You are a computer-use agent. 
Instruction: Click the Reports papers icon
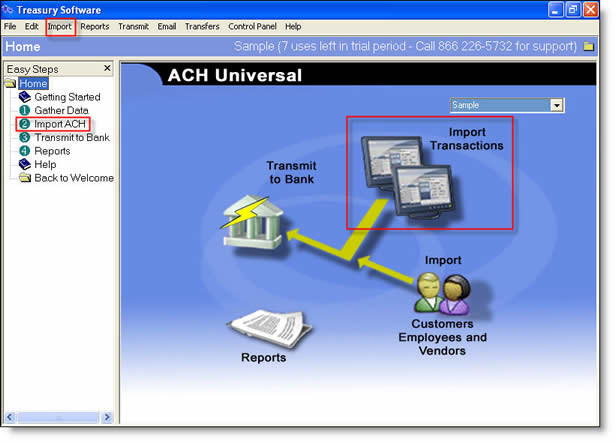point(270,328)
